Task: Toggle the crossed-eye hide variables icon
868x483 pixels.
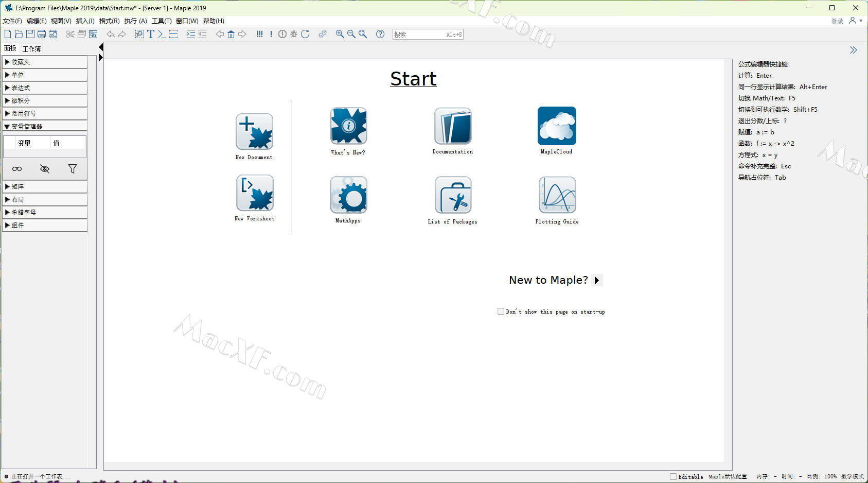Action: [45, 169]
